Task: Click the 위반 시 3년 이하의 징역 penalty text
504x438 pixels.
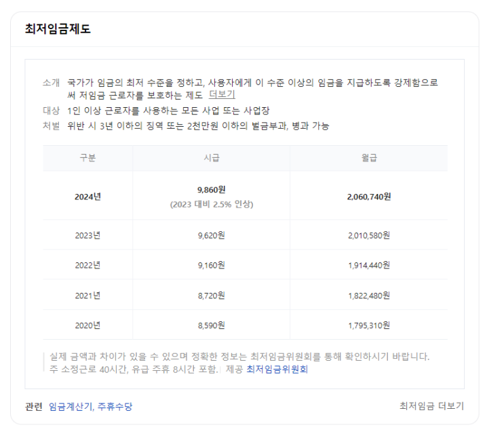Action: pos(198,125)
